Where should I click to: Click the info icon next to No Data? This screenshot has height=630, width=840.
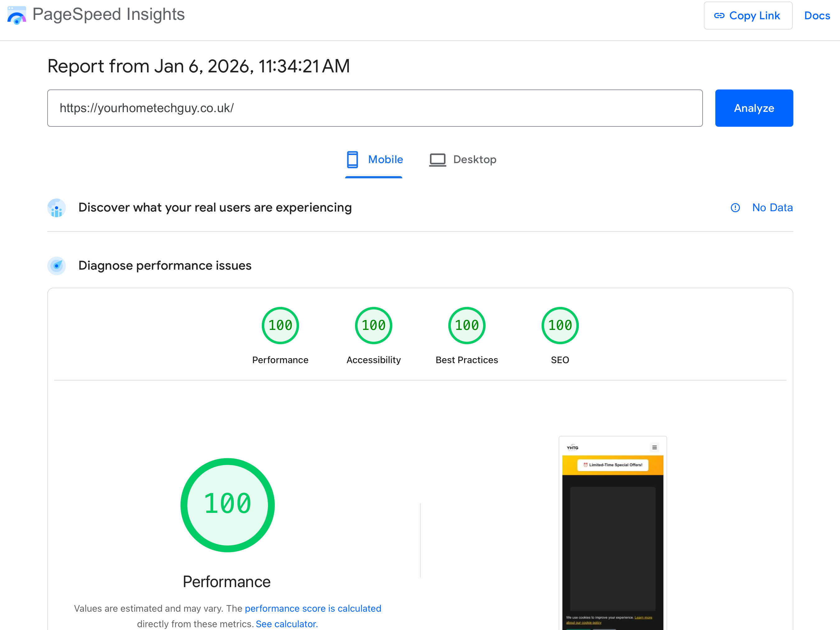735,208
